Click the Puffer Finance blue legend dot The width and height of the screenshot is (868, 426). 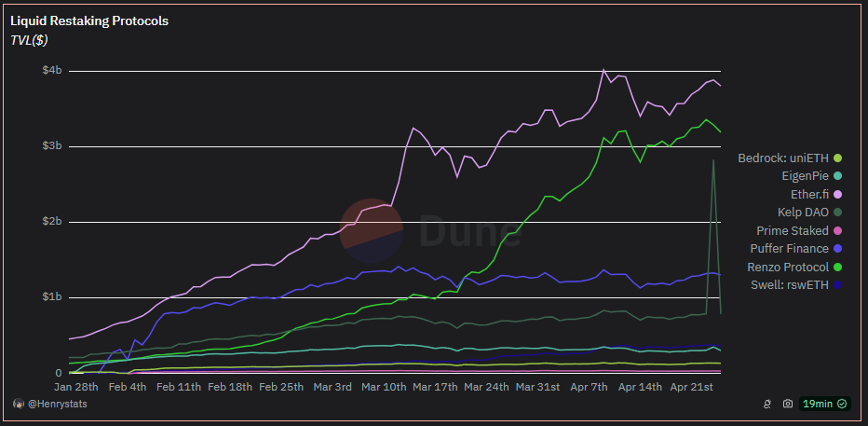point(837,249)
